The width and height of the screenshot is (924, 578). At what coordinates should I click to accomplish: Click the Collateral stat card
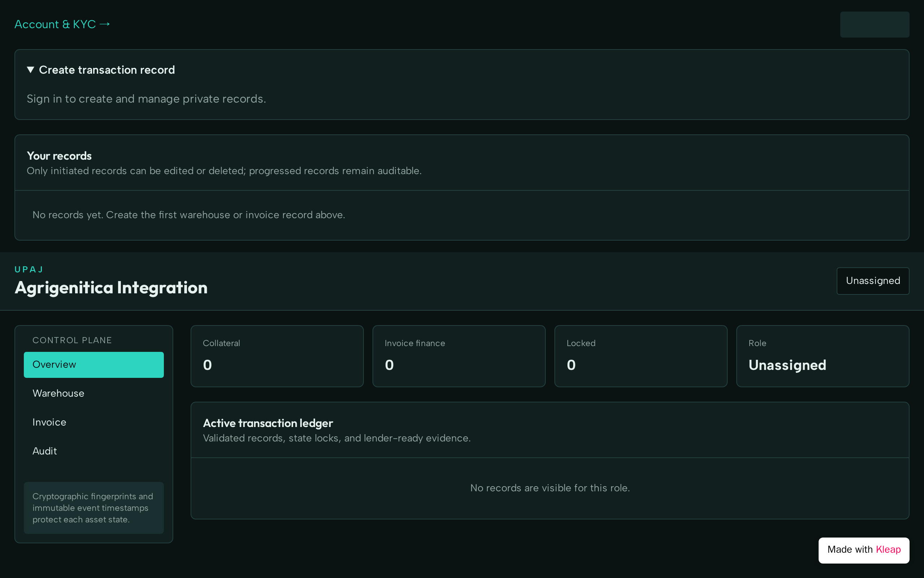[277, 356]
